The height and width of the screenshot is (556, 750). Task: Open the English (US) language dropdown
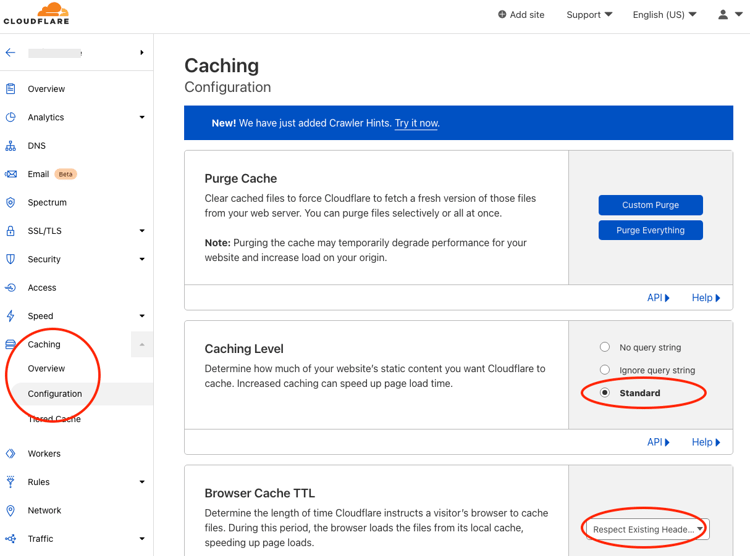point(664,15)
